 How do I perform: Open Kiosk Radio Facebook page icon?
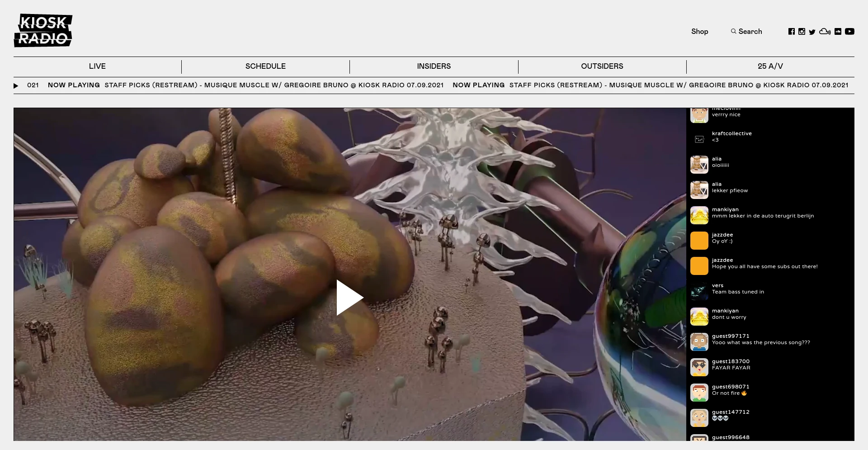[x=791, y=32]
